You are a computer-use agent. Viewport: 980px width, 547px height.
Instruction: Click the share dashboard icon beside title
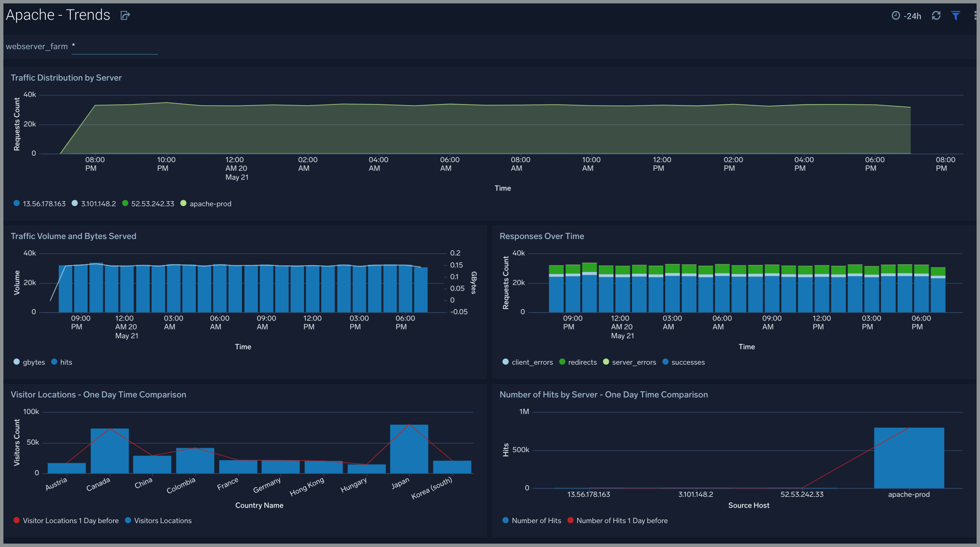point(125,15)
